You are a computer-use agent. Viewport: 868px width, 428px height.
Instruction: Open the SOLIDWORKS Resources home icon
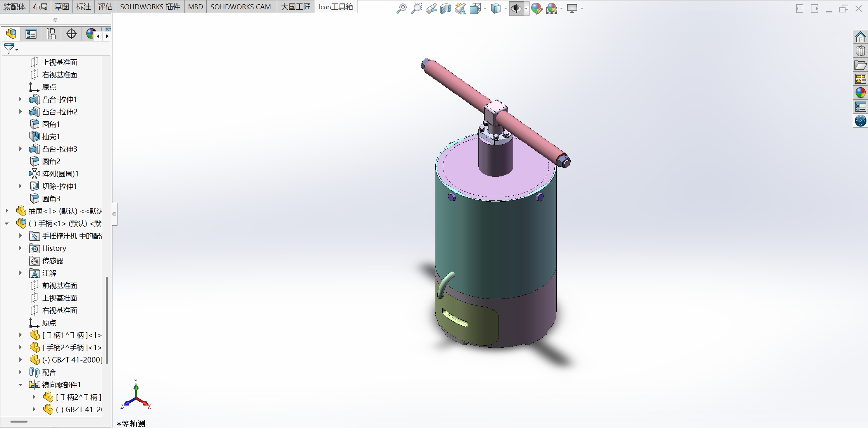[x=860, y=37]
